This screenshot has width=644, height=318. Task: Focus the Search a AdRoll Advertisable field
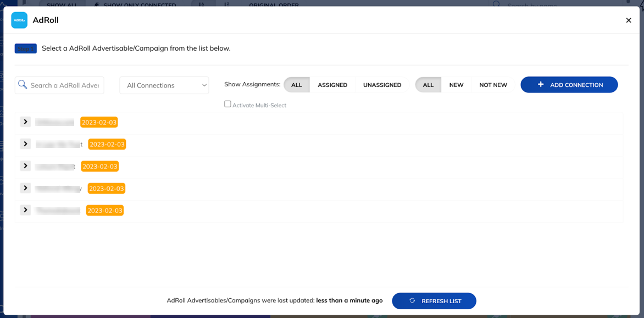coord(59,85)
